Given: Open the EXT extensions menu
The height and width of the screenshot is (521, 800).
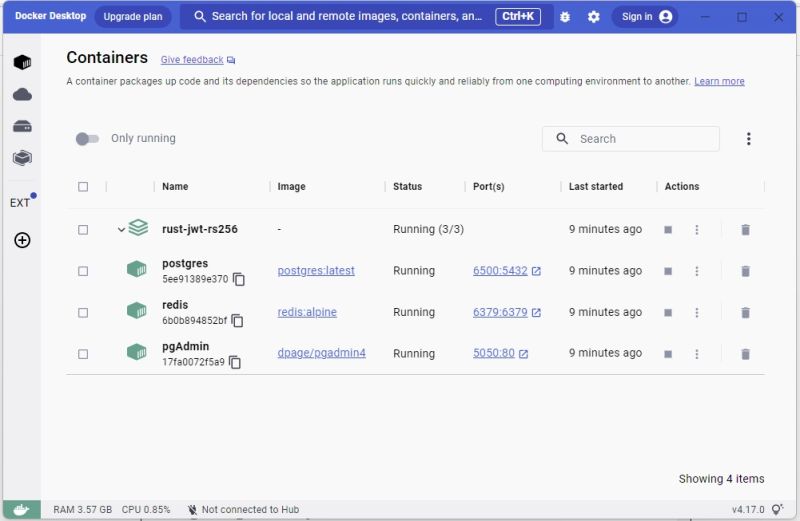Looking at the screenshot, I should [x=20, y=203].
